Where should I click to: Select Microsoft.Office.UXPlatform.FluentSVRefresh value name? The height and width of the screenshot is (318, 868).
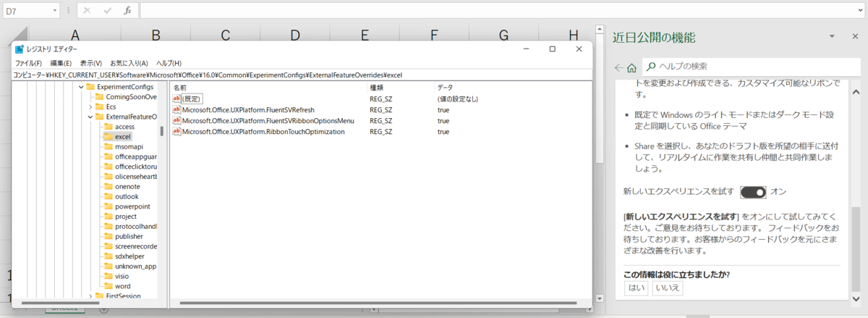point(248,109)
